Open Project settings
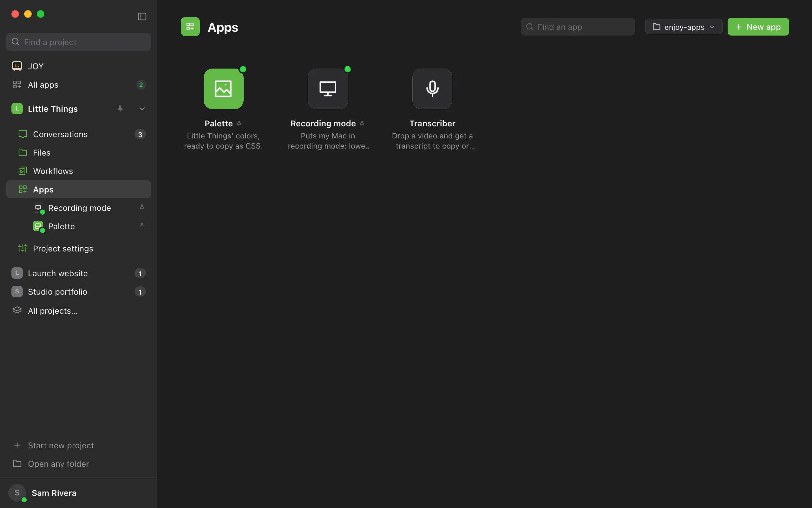The width and height of the screenshot is (812, 508). [79, 249]
